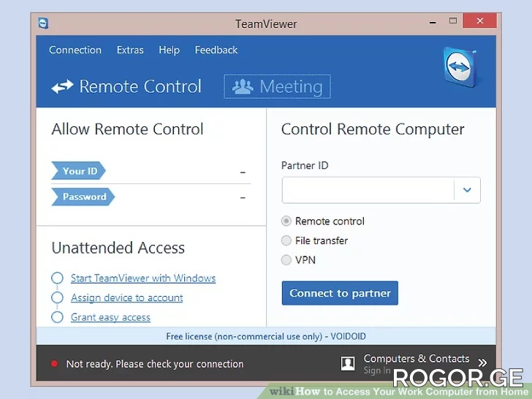This screenshot has height=399, width=532.
Task: Open the Connection menu
Action: (x=75, y=50)
